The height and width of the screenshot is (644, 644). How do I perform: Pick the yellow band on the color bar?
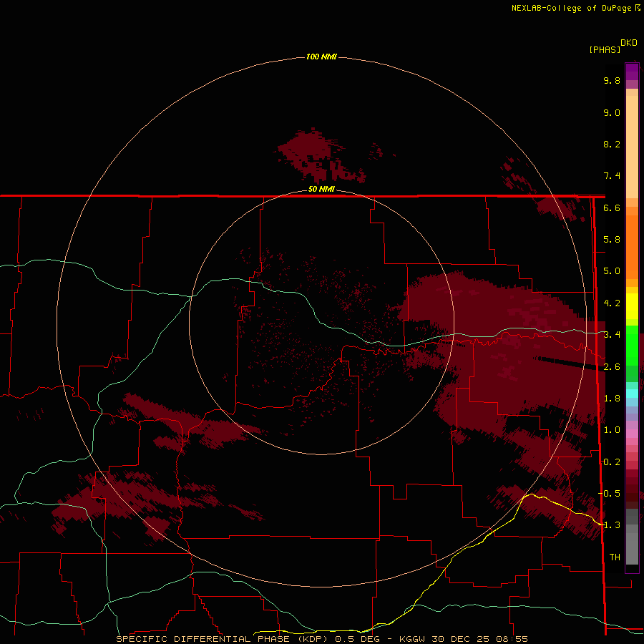click(x=632, y=306)
